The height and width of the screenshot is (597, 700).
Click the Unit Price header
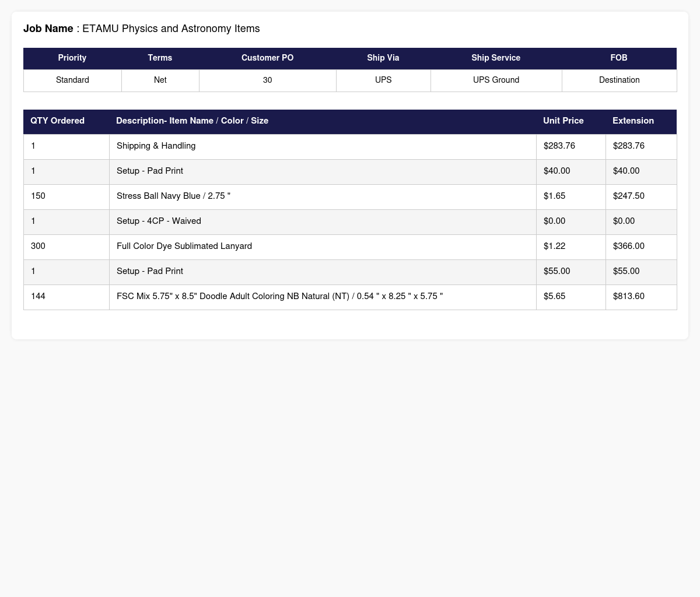(x=563, y=121)
